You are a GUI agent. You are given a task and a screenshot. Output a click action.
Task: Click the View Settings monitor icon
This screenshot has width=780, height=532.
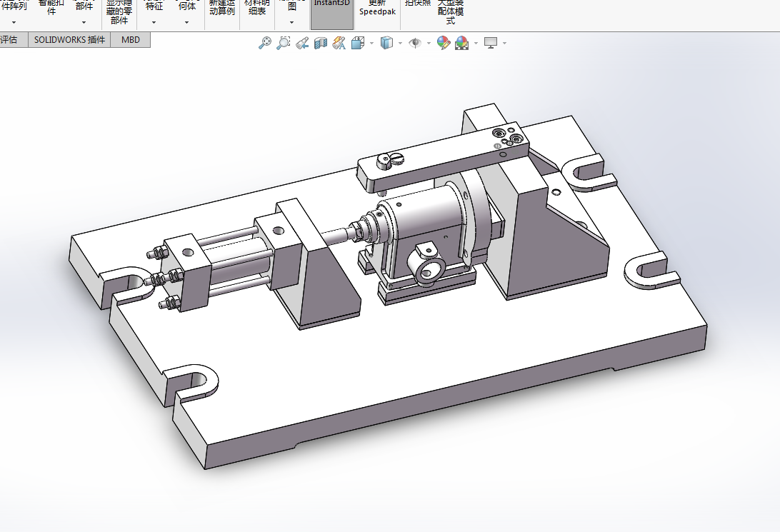pyautogui.click(x=491, y=44)
